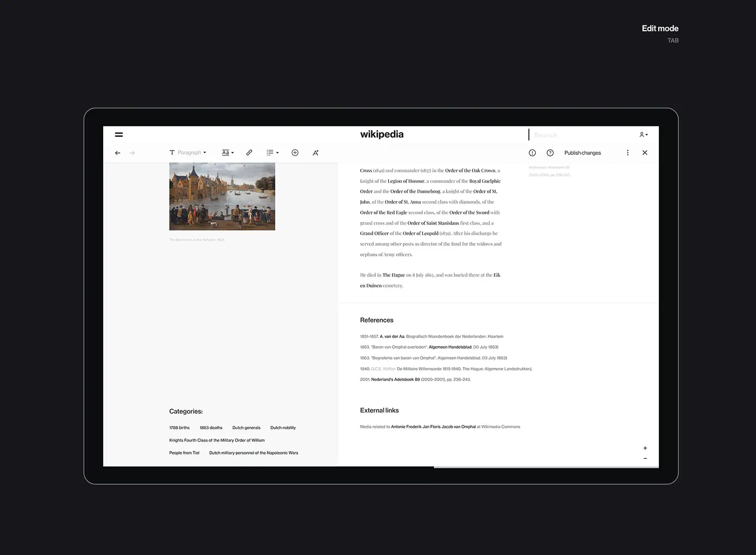Click The Hague link in death paragraph

click(x=394, y=275)
